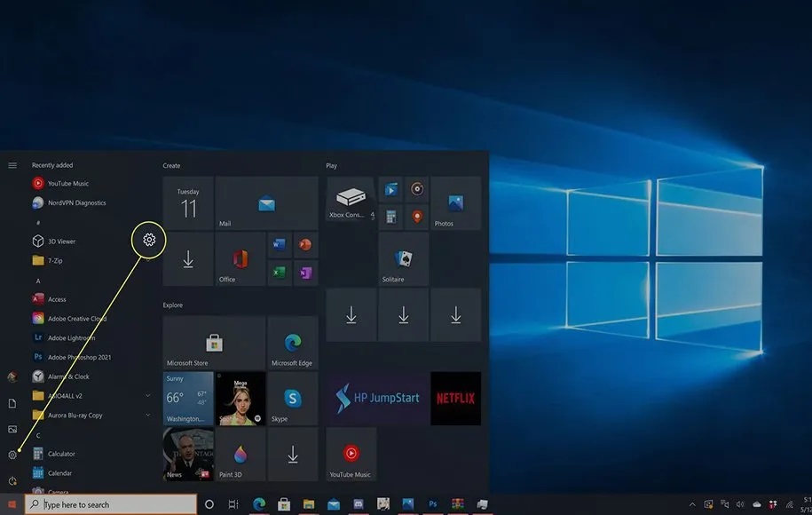Click the Recently added heading
Viewport: 812px width, 515px height.
point(52,165)
